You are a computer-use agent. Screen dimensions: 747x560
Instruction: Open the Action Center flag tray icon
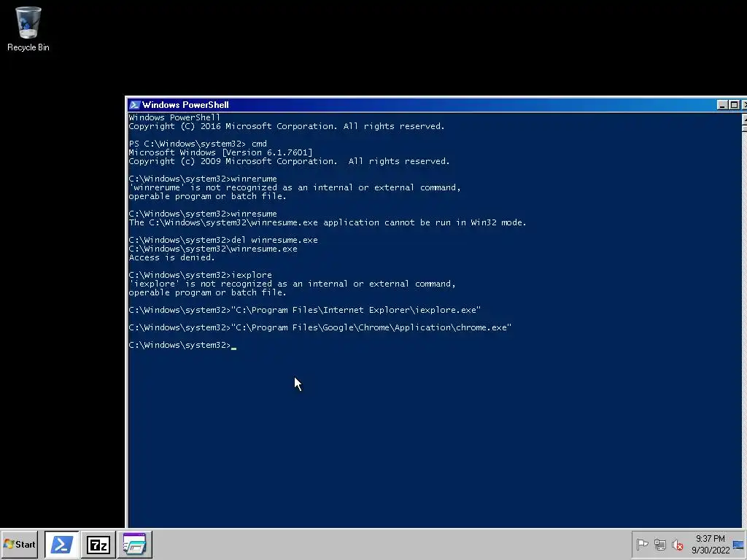(642, 544)
